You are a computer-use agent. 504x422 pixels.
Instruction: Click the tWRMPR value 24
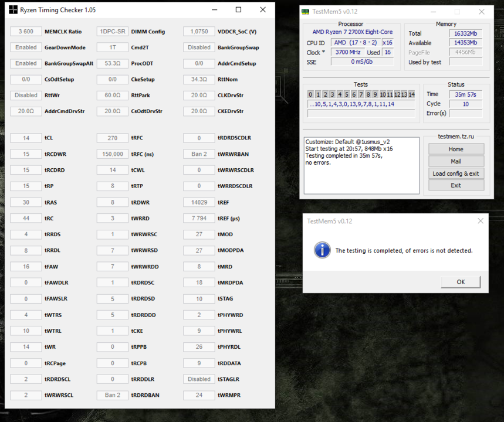(199, 395)
